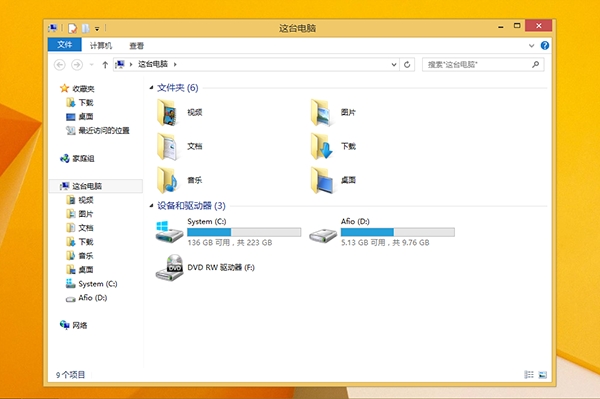Select the Afio (D:) drive icon

point(323,235)
